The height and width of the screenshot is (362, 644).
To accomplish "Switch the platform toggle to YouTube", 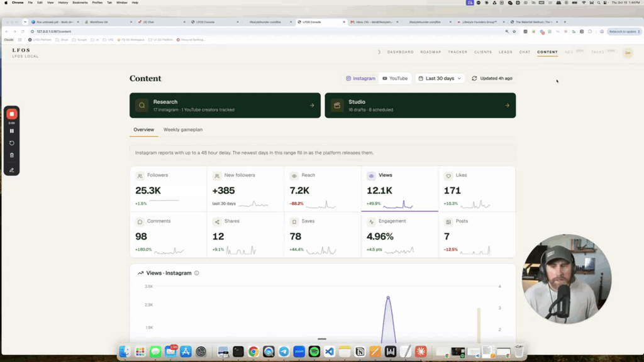I will (x=395, y=79).
